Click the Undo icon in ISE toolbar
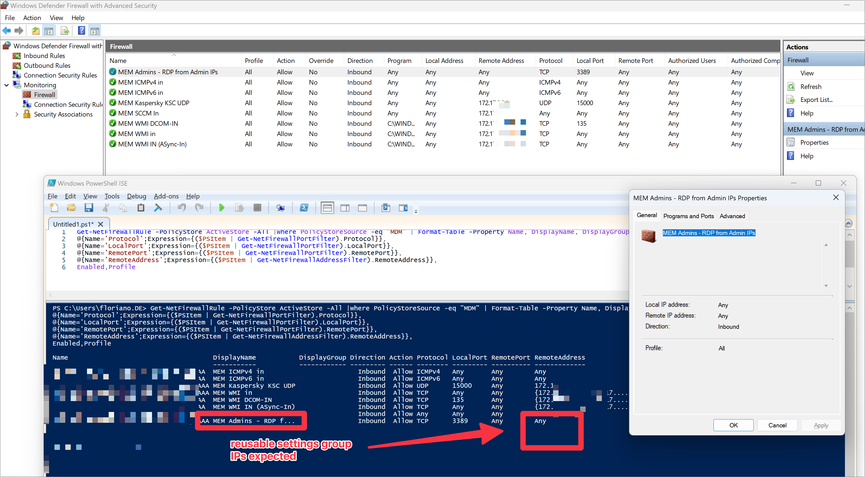 click(x=181, y=208)
